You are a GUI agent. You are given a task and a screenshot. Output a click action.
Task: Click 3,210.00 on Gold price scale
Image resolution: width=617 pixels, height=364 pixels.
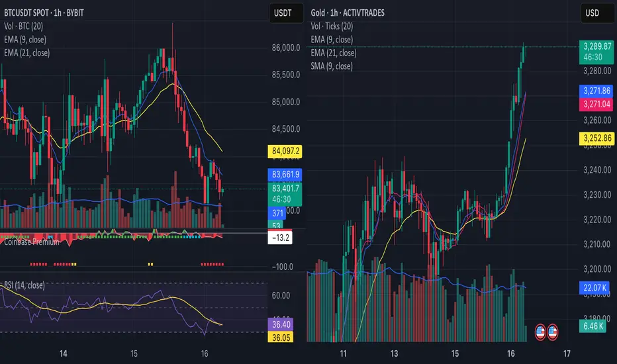tap(597, 244)
